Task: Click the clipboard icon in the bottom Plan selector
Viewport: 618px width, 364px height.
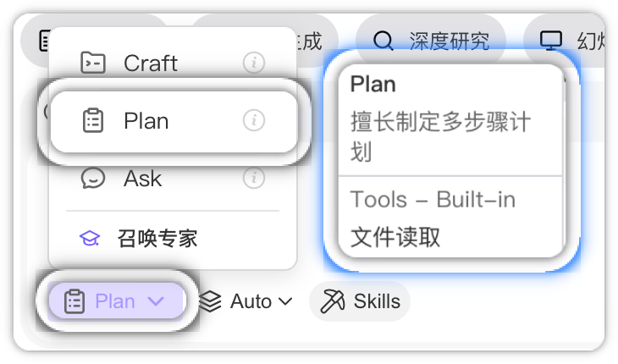Action: pos(74,301)
